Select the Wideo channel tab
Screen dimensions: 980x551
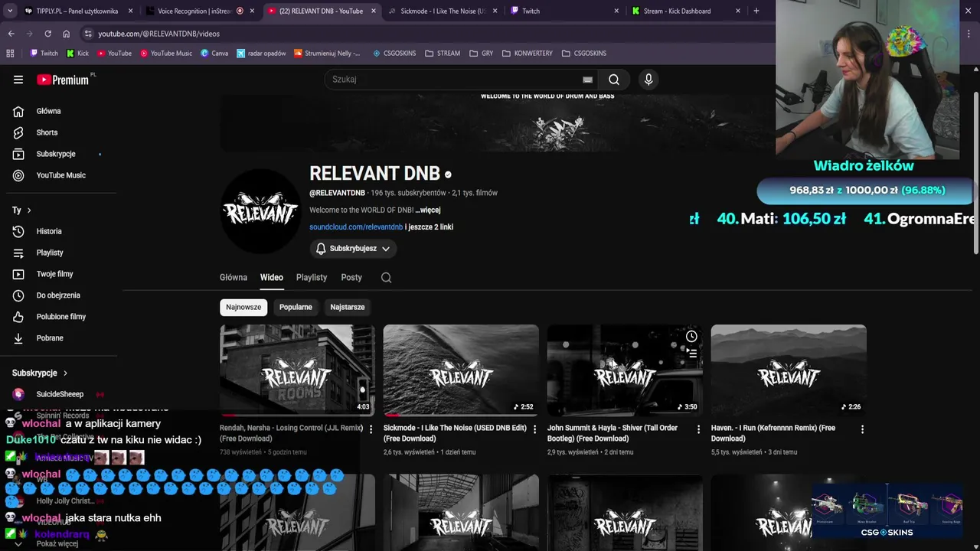click(272, 278)
